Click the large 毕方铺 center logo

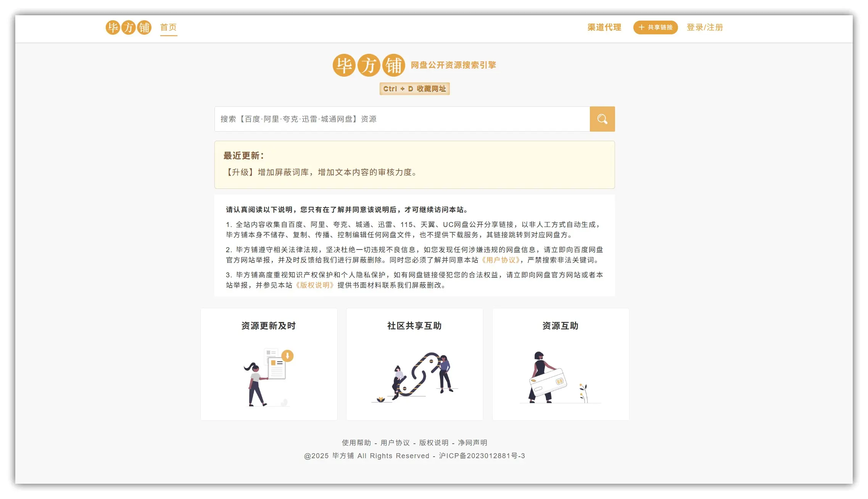click(x=369, y=65)
